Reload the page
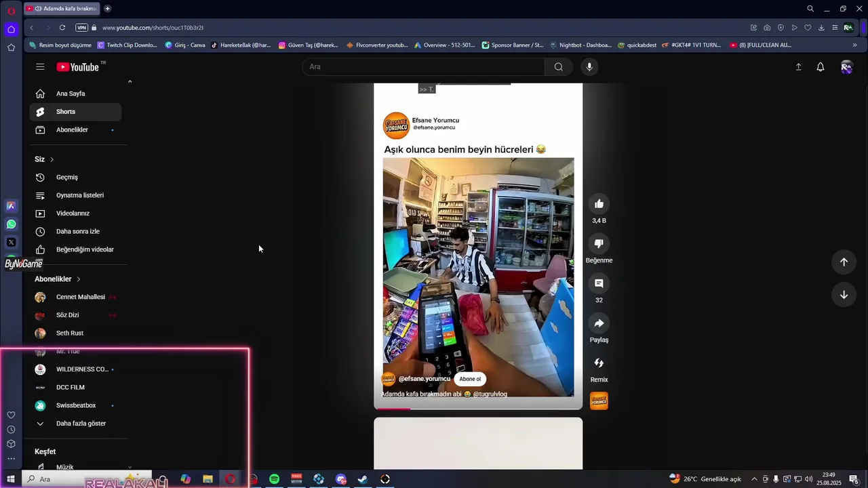Viewport: 868px width, 488px height. point(62,28)
